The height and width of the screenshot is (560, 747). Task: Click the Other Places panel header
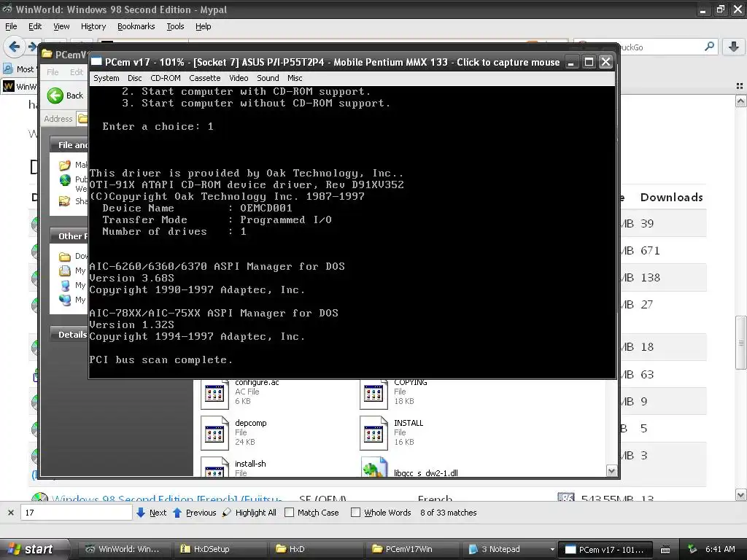[x=69, y=236]
